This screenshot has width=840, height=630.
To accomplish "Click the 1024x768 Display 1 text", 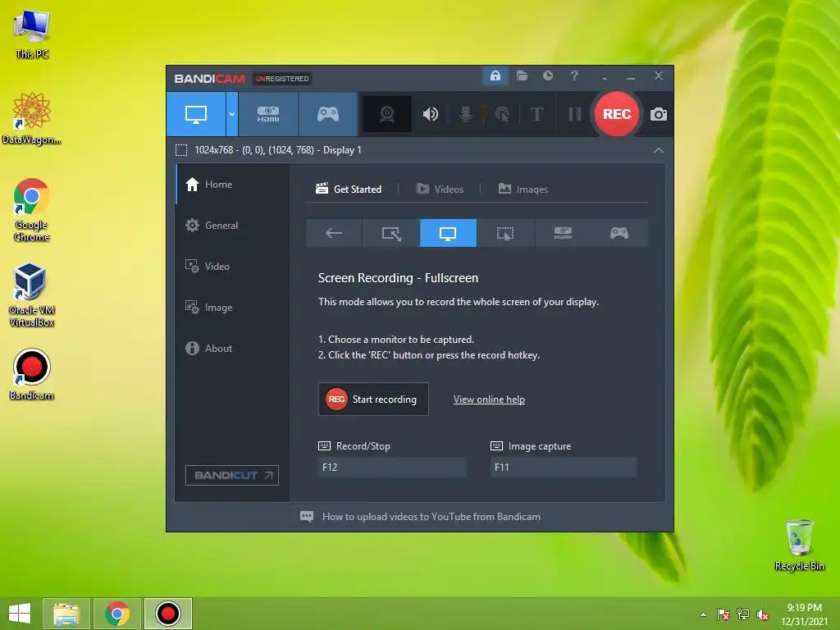I will pos(278,150).
